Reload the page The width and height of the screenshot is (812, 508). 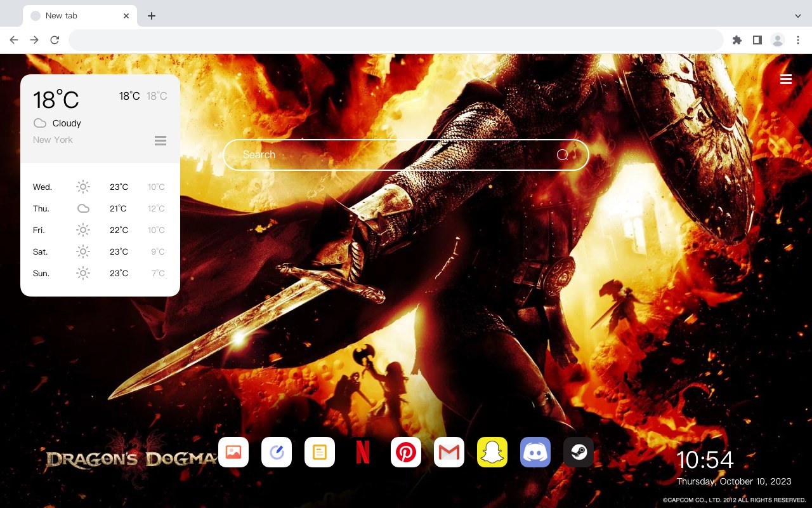point(55,40)
